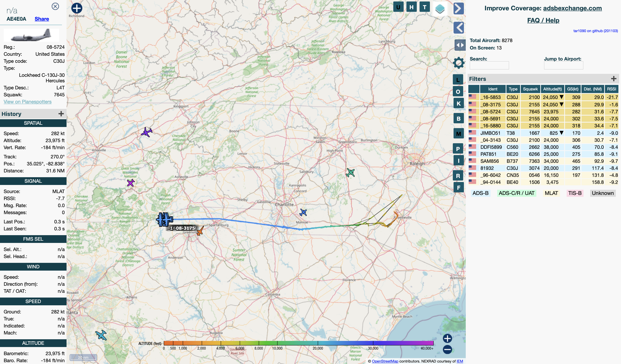Sort table by Ident column
The image size is (621, 364).
coord(493,89)
